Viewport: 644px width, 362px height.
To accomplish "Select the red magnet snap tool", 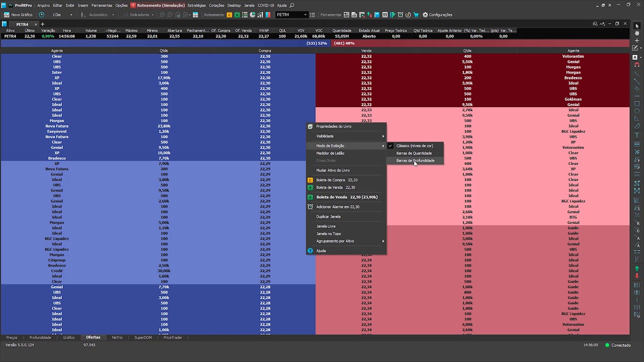I will click(637, 65).
